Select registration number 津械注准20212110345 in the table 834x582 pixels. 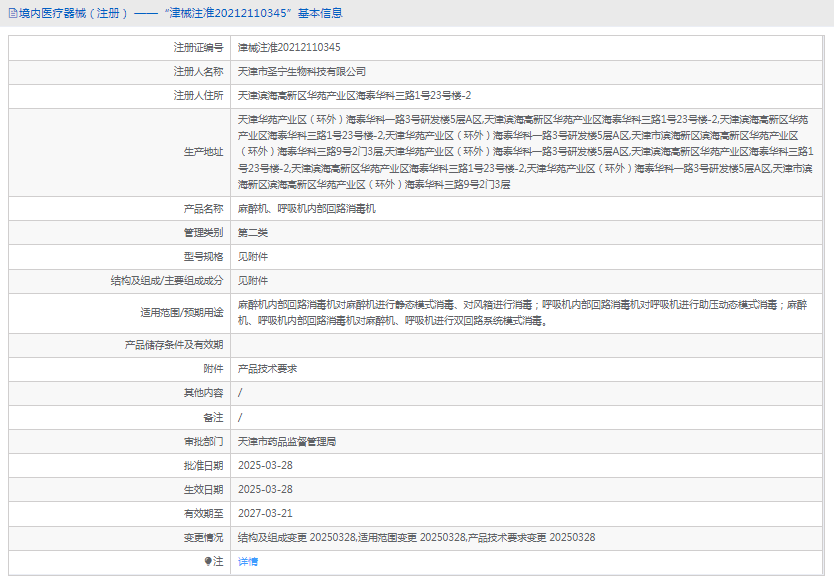pyautogui.click(x=289, y=47)
